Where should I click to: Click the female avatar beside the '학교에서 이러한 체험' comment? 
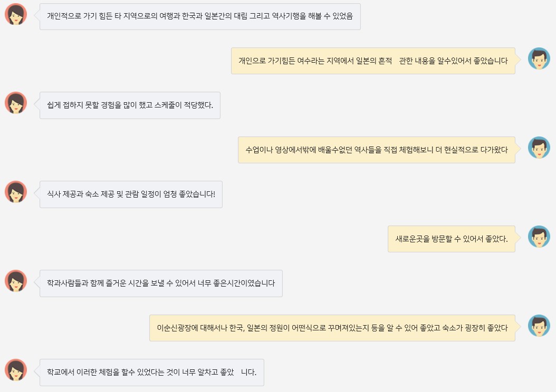pyautogui.click(x=16, y=370)
